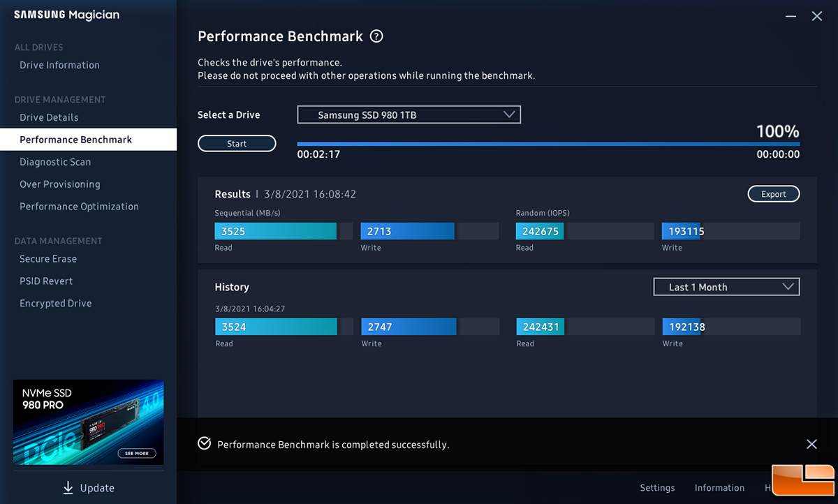Viewport: 838px width, 504px height.
Task: Click the ALL DRIVES section heading
Action: [39, 47]
